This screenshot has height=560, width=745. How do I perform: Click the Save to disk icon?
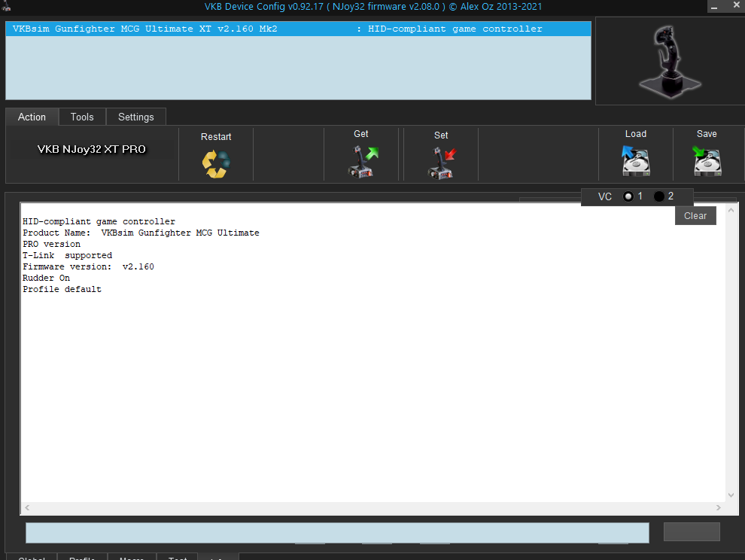(707, 161)
